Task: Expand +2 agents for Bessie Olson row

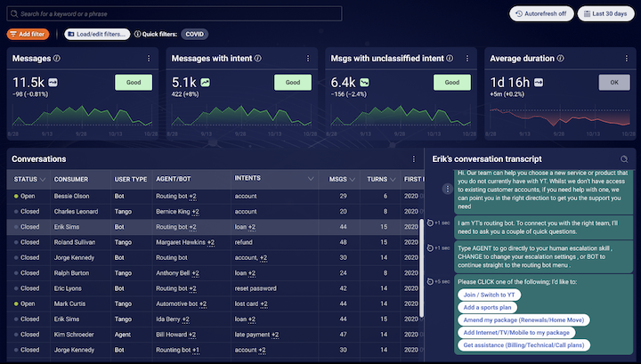Action: 192,196
